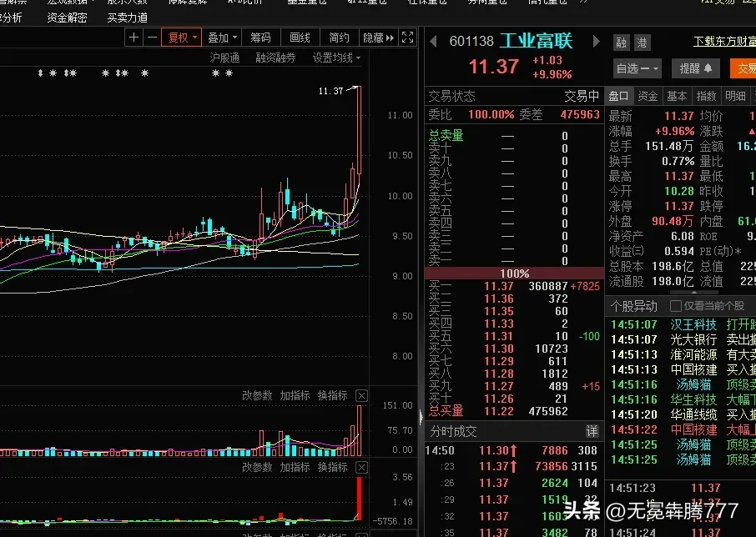Click 汉王科技 in 个股异动 list
Screen dimensions: 756x537
693,324
